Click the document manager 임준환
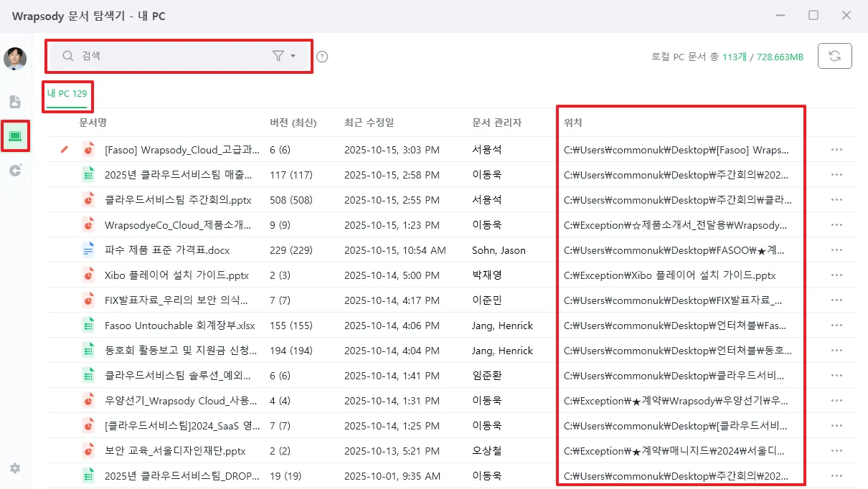Screen dimensions: 868x489 pyautogui.click(x=487, y=376)
